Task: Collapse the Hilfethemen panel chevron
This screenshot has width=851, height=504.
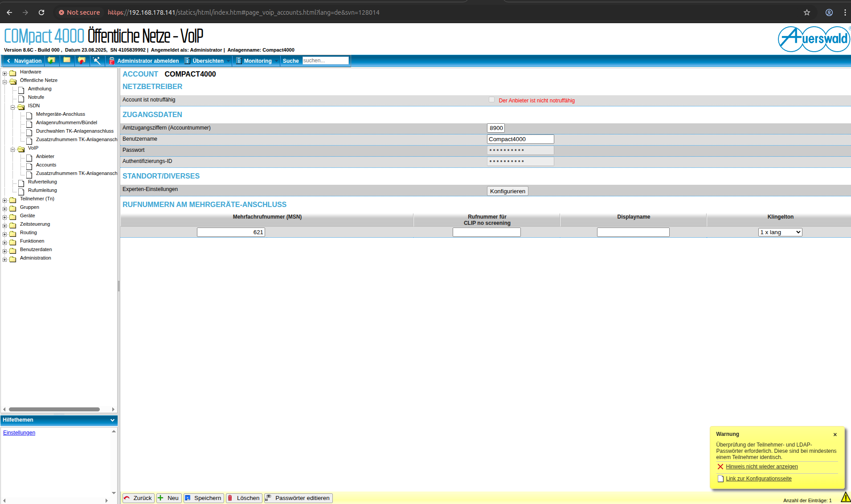Action: coord(112,420)
